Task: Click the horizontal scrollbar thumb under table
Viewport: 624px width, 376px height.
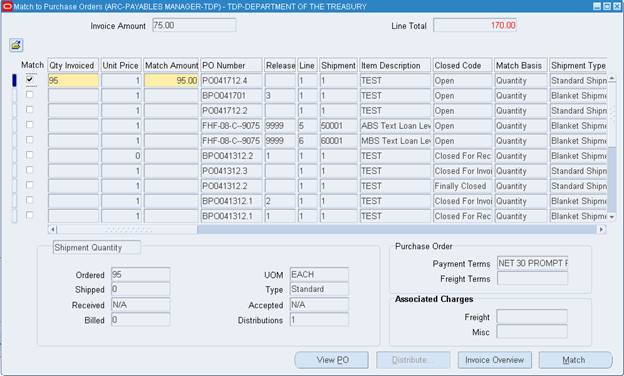Action: click(x=127, y=230)
